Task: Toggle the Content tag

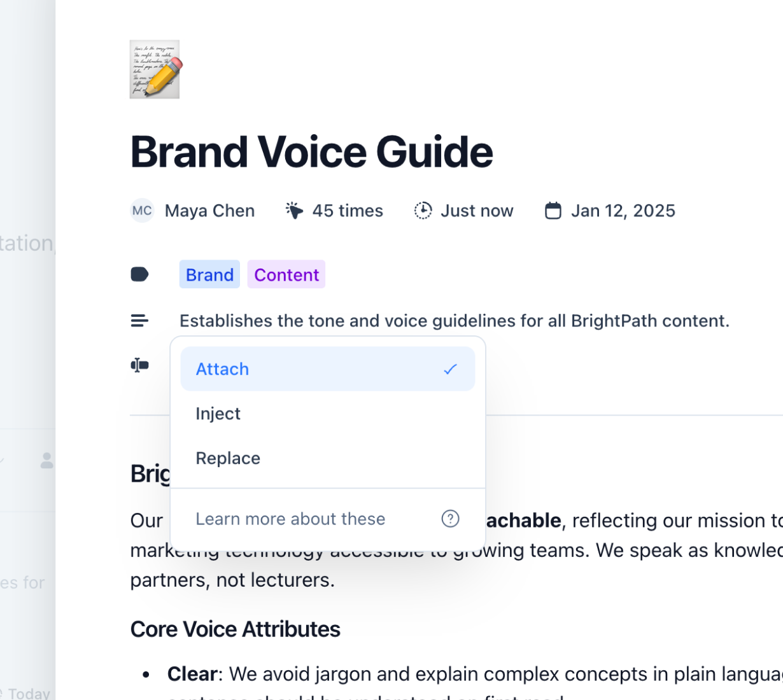Action: [286, 274]
